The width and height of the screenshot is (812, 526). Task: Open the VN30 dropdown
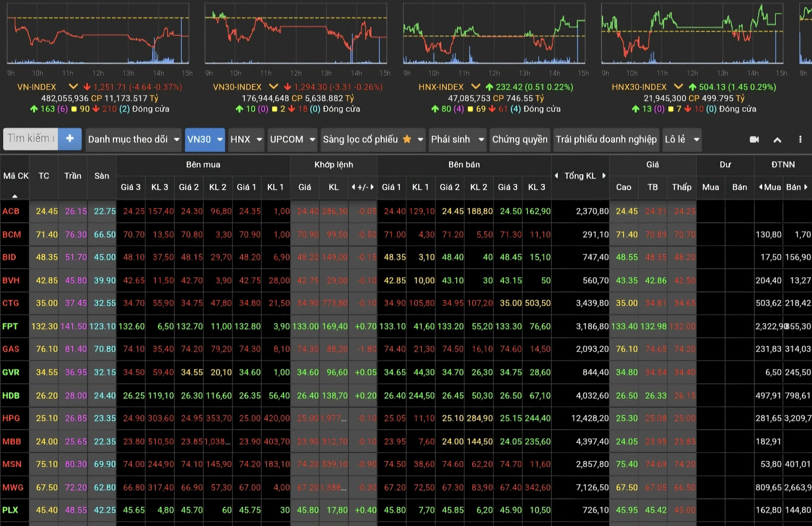205,139
